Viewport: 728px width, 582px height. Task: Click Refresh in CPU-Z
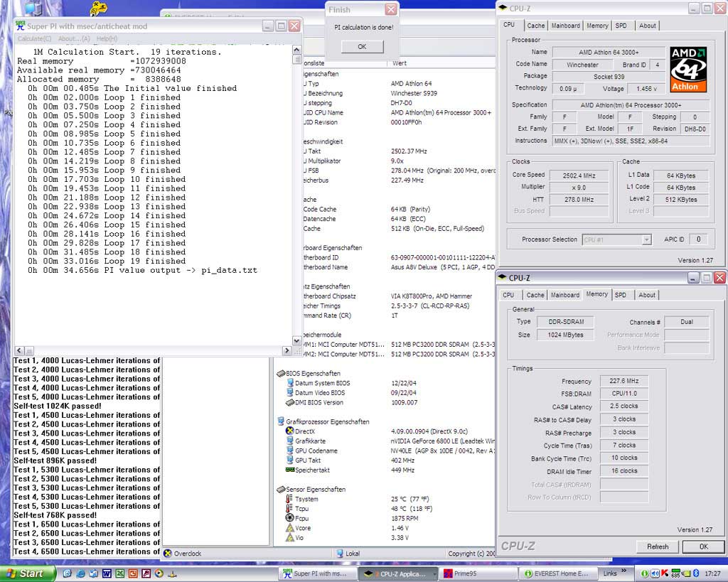[658, 546]
